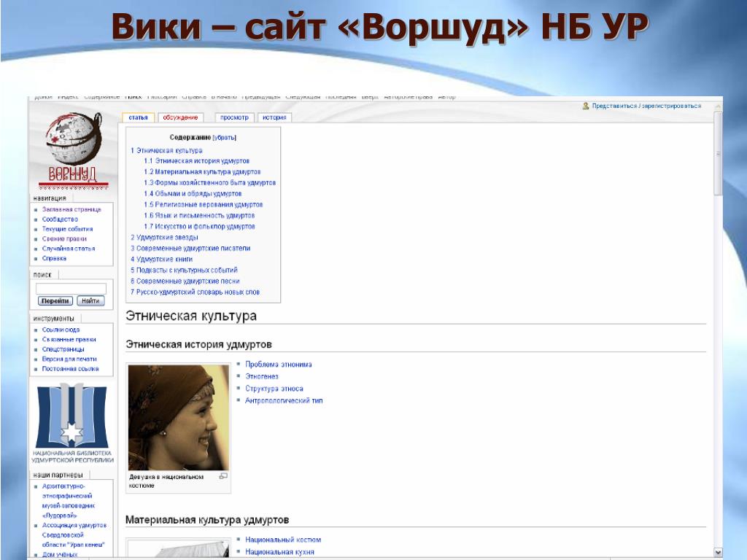Hide contents via the убрать toggle
The image size is (747, 560).
tap(225, 138)
